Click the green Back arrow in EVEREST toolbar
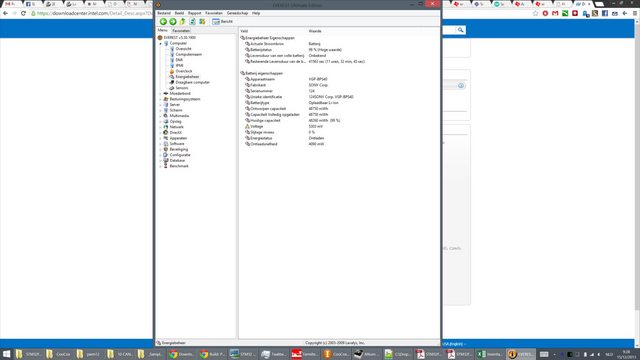 click(x=163, y=22)
